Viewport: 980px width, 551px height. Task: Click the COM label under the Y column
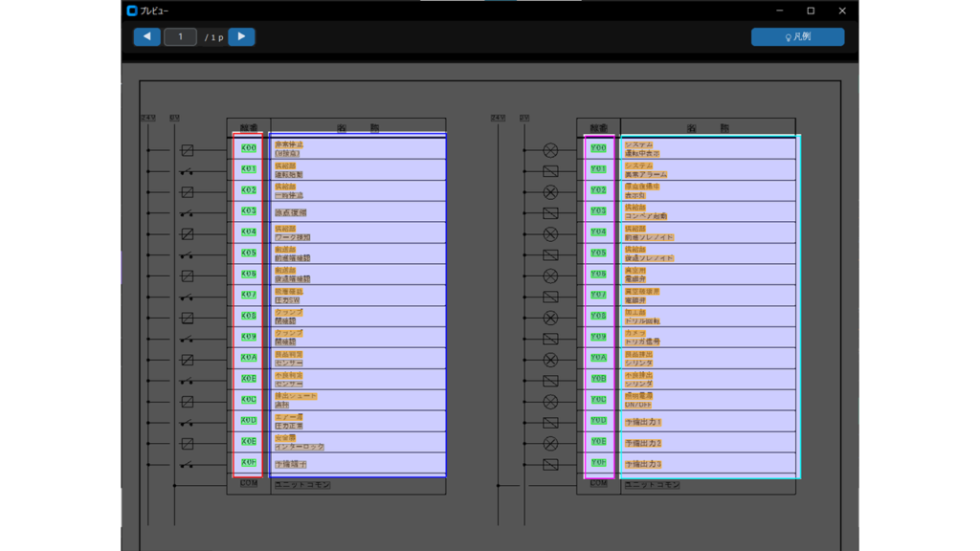pyautogui.click(x=598, y=484)
